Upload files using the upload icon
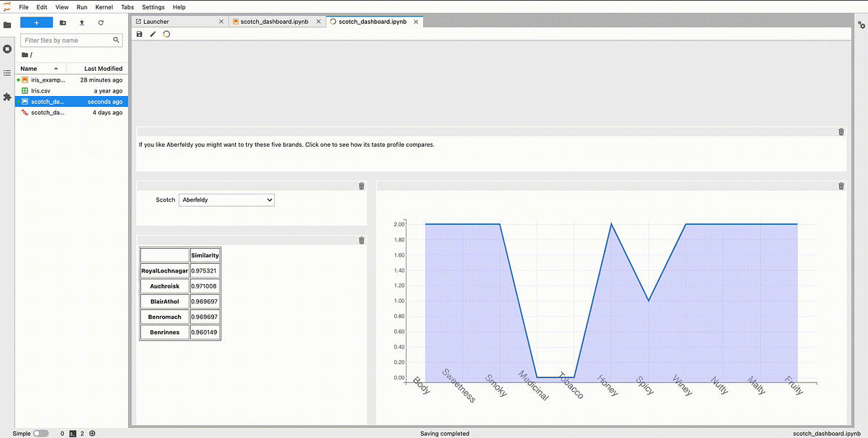Screen dimensions: 868x438 82,22
